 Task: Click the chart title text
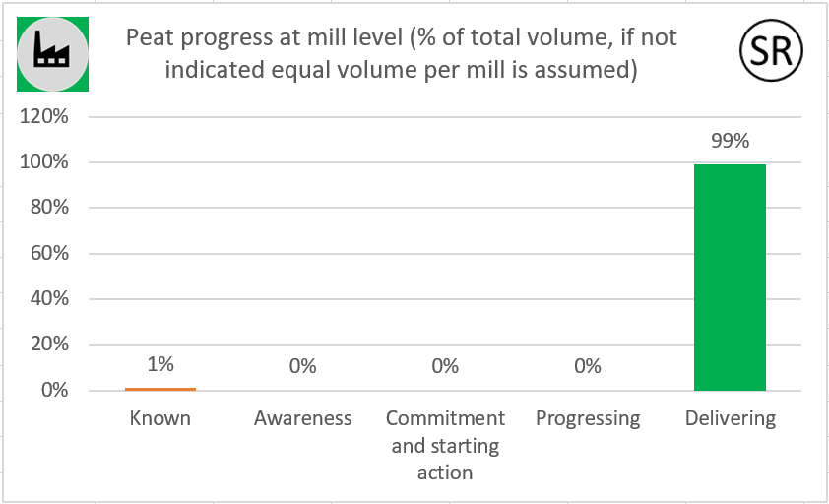[x=402, y=53]
